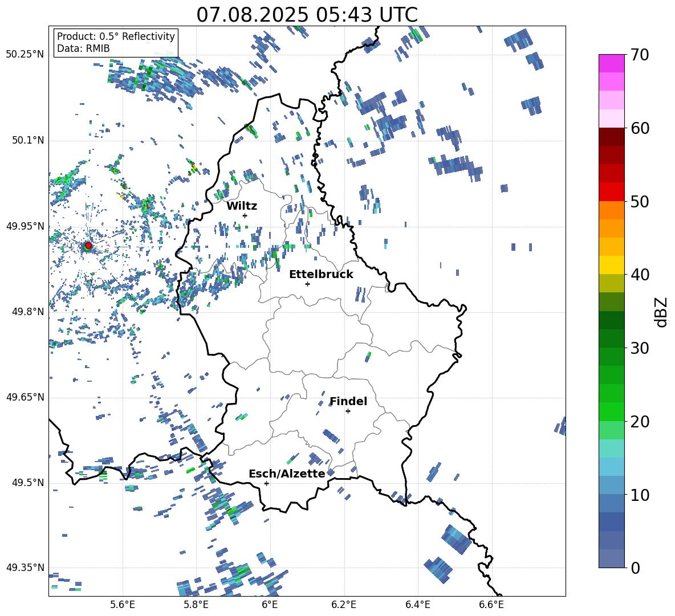Screen dimensions: 675x616
Task: Click the 6.6°E longitude label
Action: tap(491, 605)
